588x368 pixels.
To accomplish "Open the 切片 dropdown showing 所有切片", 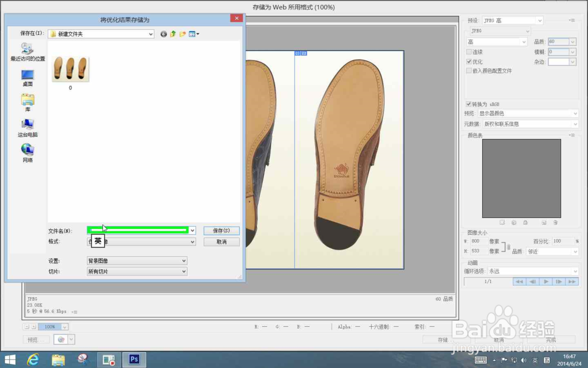I will (x=137, y=271).
